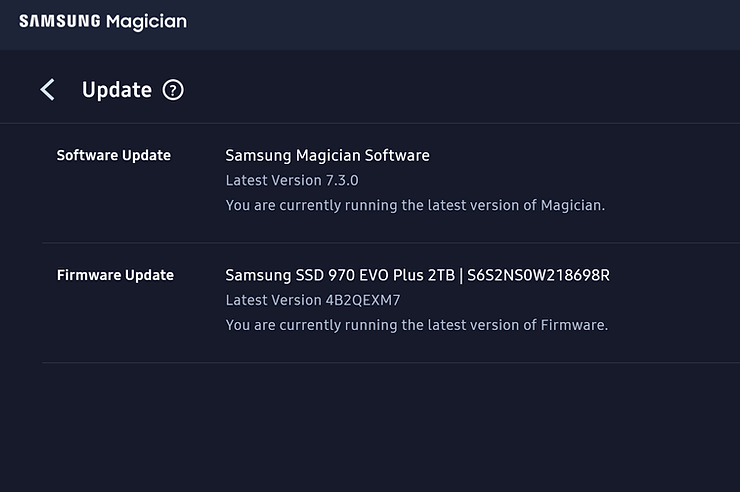This screenshot has height=492, width=740.
Task: Select the Firmware Update label
Action: (x=115, y=275)
